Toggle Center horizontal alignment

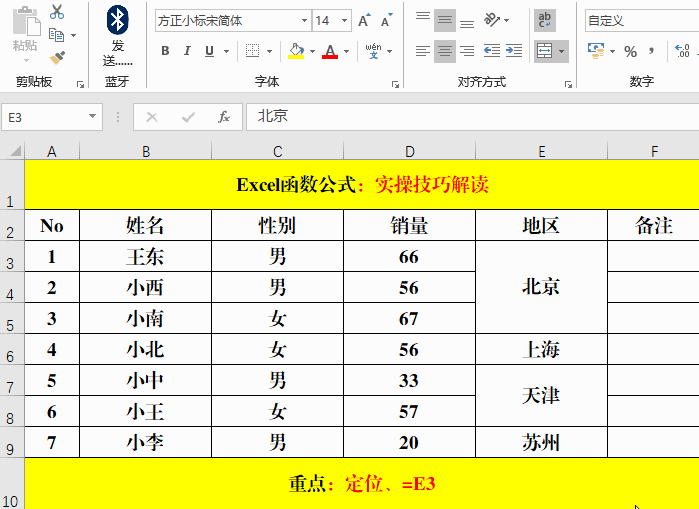(x=444, y=51)
